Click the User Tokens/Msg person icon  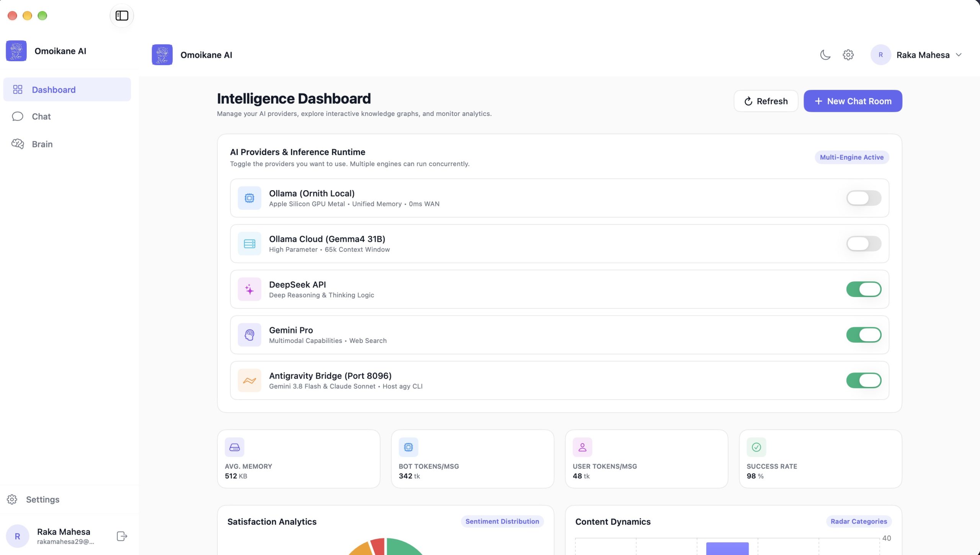(583, 447)
